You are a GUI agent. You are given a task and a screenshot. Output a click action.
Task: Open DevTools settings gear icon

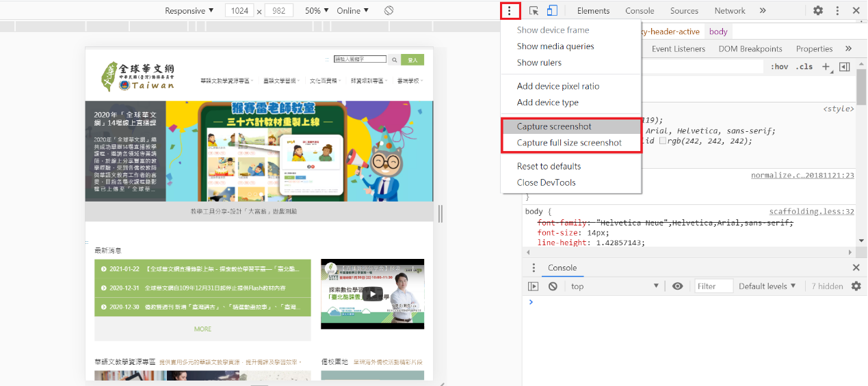point(818,11)
